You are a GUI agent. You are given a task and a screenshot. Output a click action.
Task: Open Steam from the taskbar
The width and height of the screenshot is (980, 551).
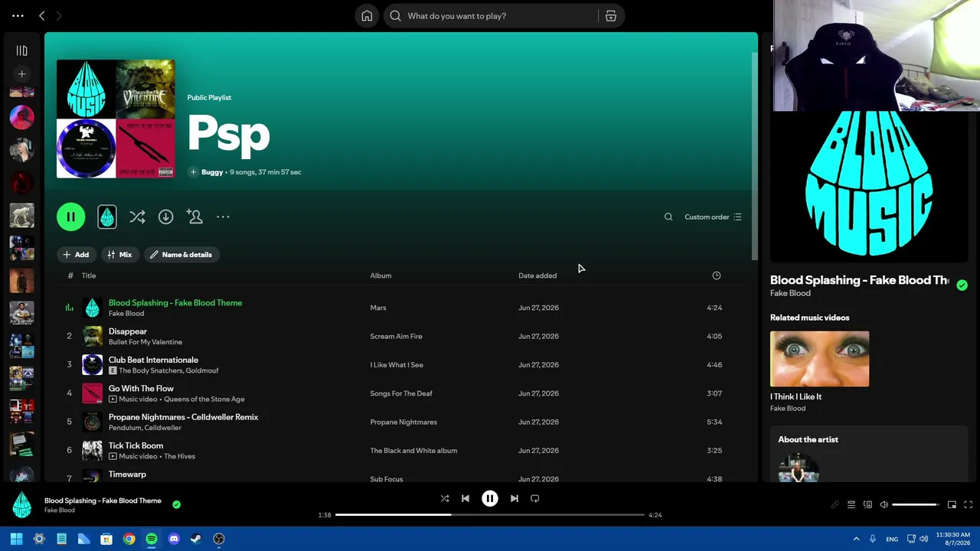click(x=196, y=539)
